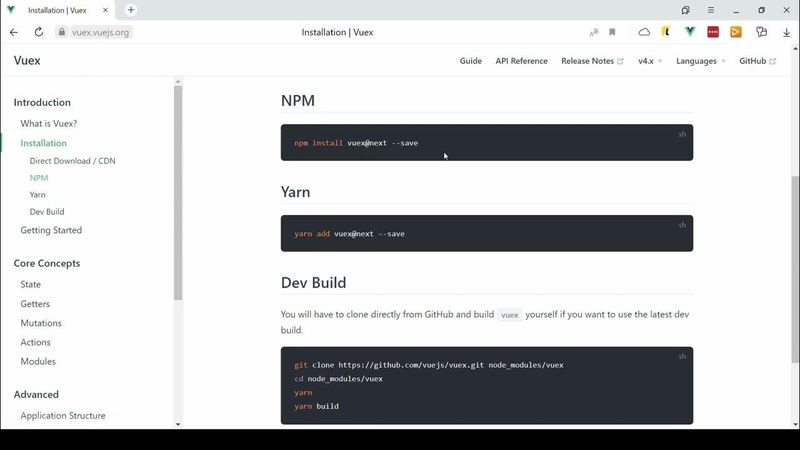800x450 pixels.
Task: Click the 'yarn build' line
Action: point(316,406)
